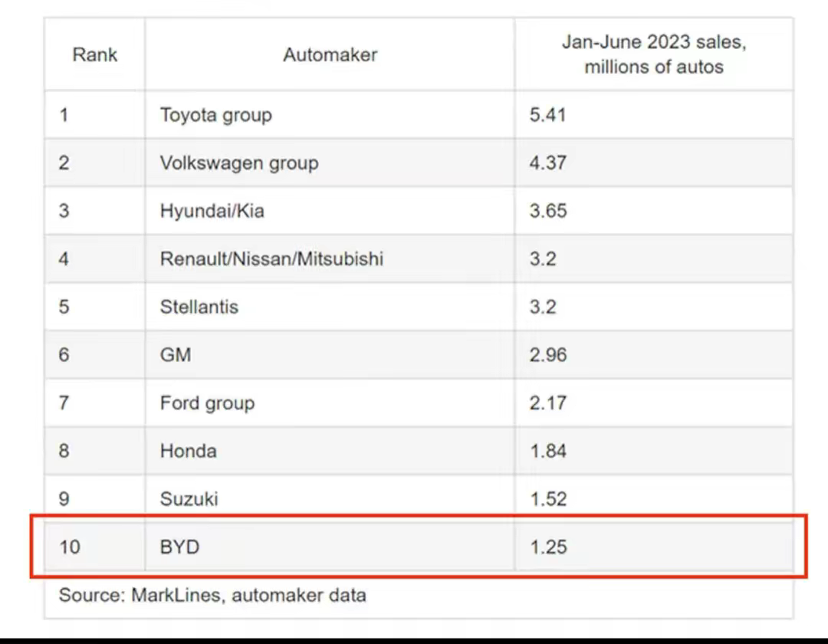Select the Stellantis automaker cell
Screen dimensions: 828x644
pyautogui.click(x=199, y=307)
